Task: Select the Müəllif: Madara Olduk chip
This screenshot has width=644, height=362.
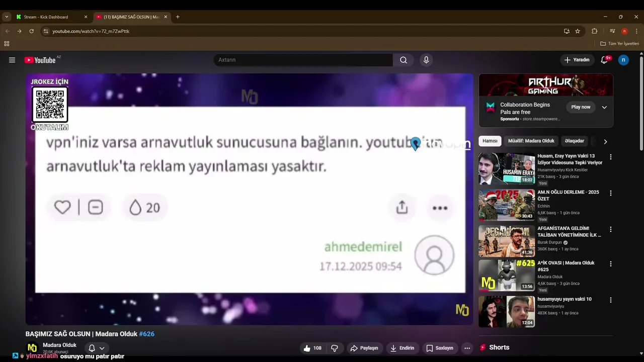Action: tap(531, 141)
